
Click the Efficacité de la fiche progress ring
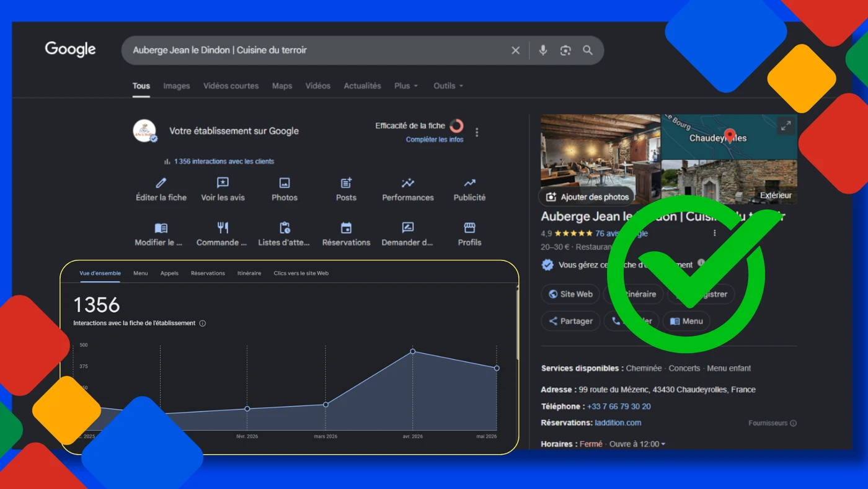456,126
